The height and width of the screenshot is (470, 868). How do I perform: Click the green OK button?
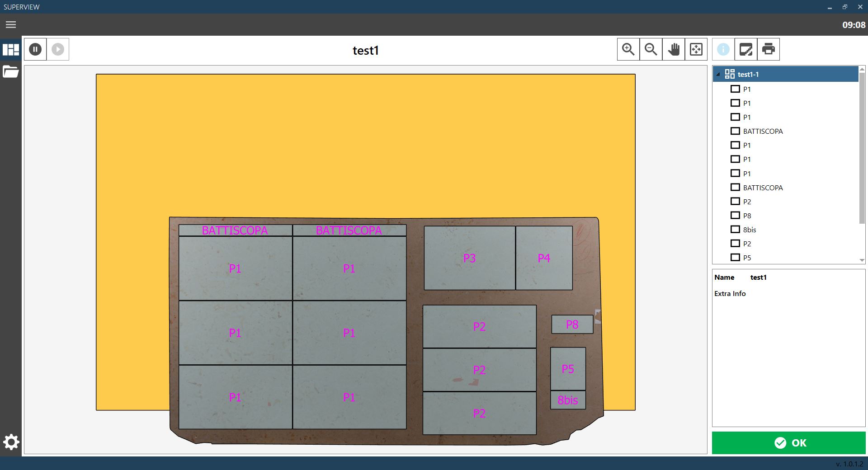788,443
